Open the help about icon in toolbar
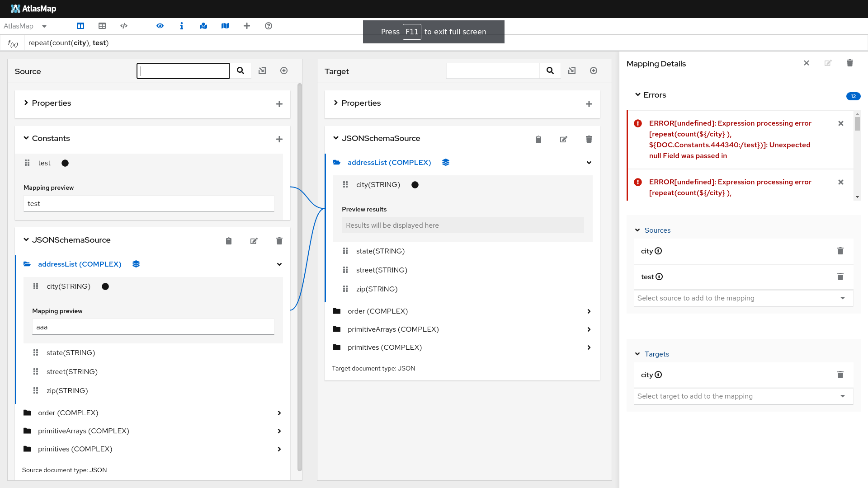Image resolution: width=868 pixels, height=488 pixels. click(269, 26)
